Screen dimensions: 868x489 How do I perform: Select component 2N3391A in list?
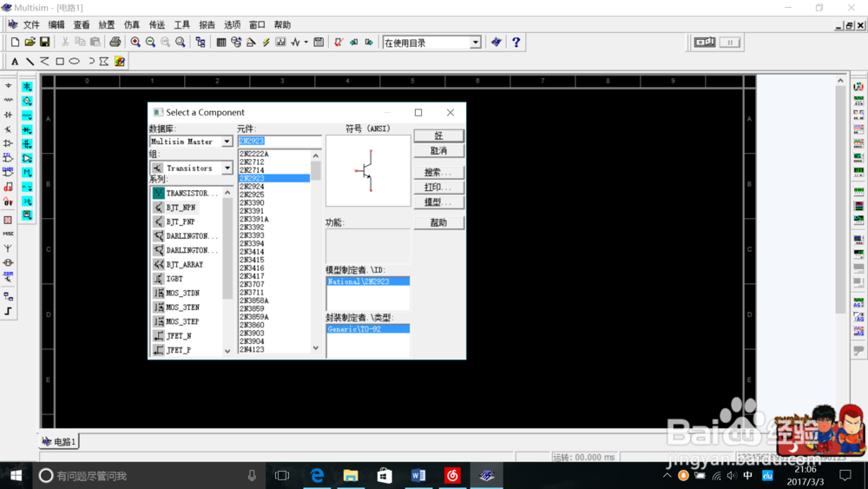(x=254, y=219)
